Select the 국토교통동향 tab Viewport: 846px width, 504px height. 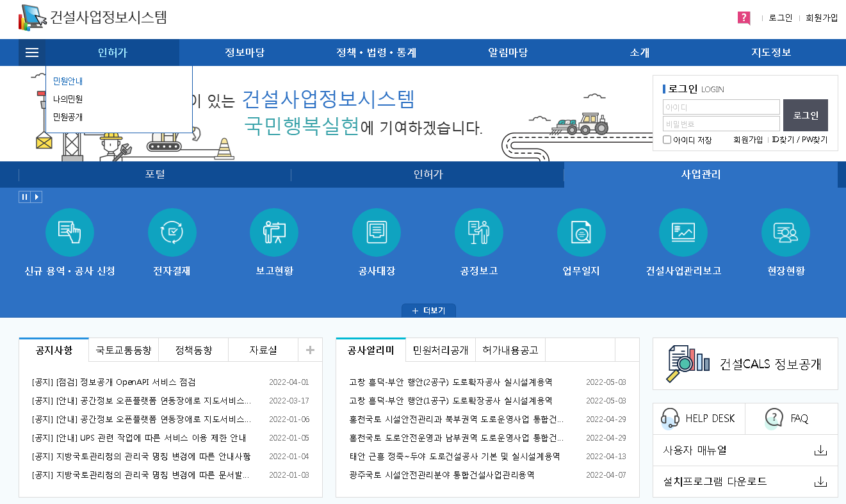[124, 350]
